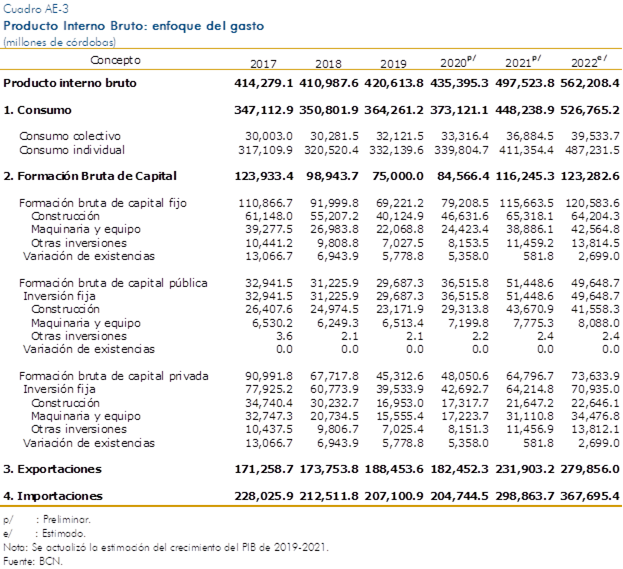Select private Maquinaria value 34,476.8
Image resolution: width=623 pixels, height=569 pixels.
coord(596,416)
